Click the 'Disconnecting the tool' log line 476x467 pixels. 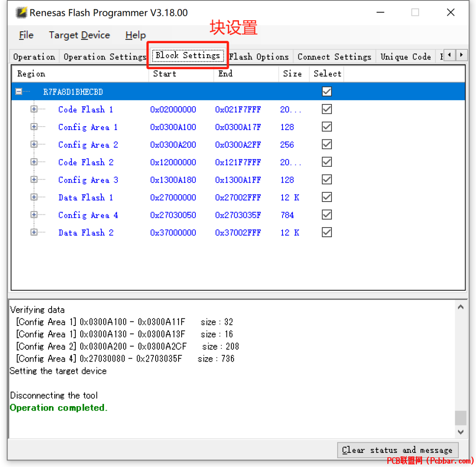pyautogui.click(x=54, y=396)
